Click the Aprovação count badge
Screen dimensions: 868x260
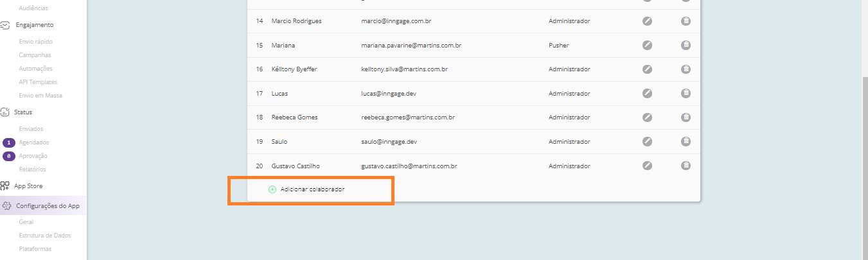pyautogui.click(x=9, y=156)
